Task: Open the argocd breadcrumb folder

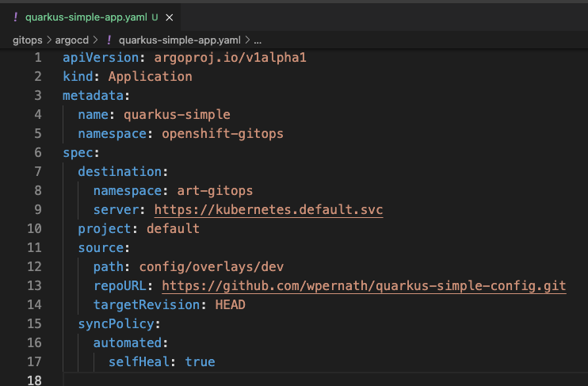Action: point(72,40)
